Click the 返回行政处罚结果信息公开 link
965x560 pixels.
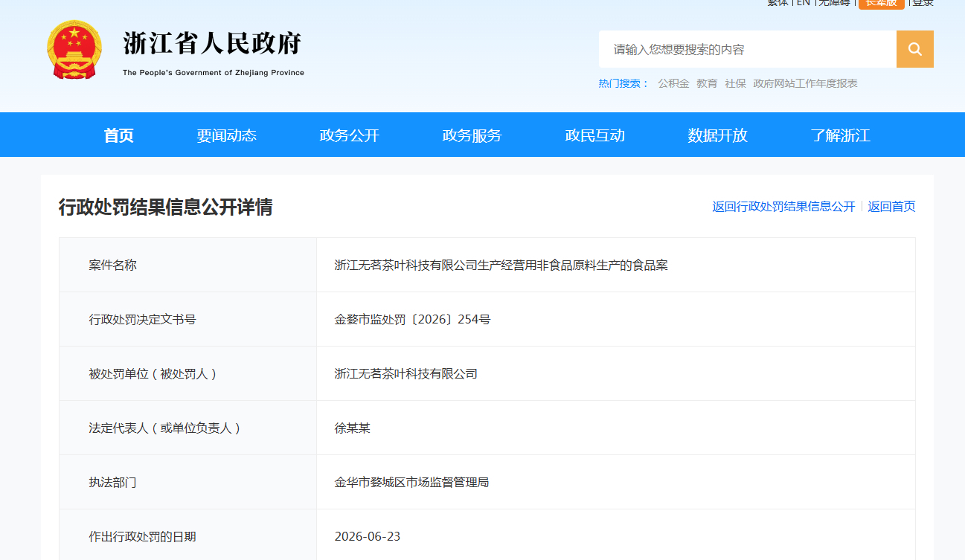click(783, 207)
